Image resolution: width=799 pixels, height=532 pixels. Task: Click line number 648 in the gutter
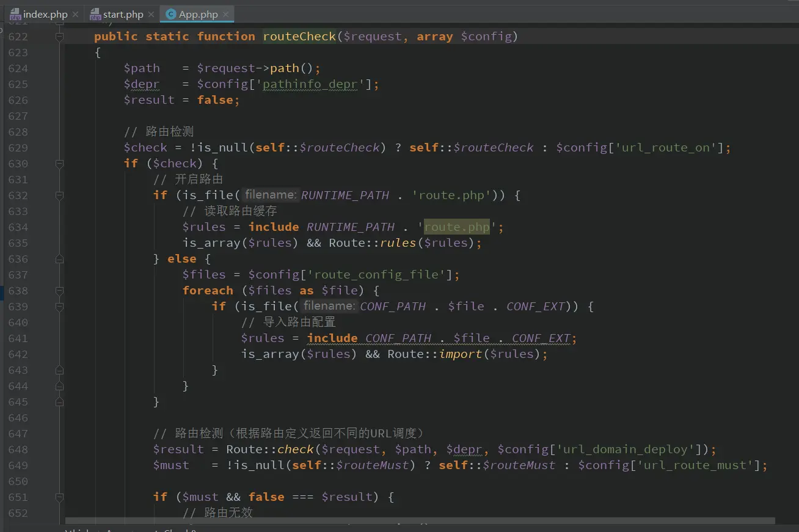click(18, 450)
